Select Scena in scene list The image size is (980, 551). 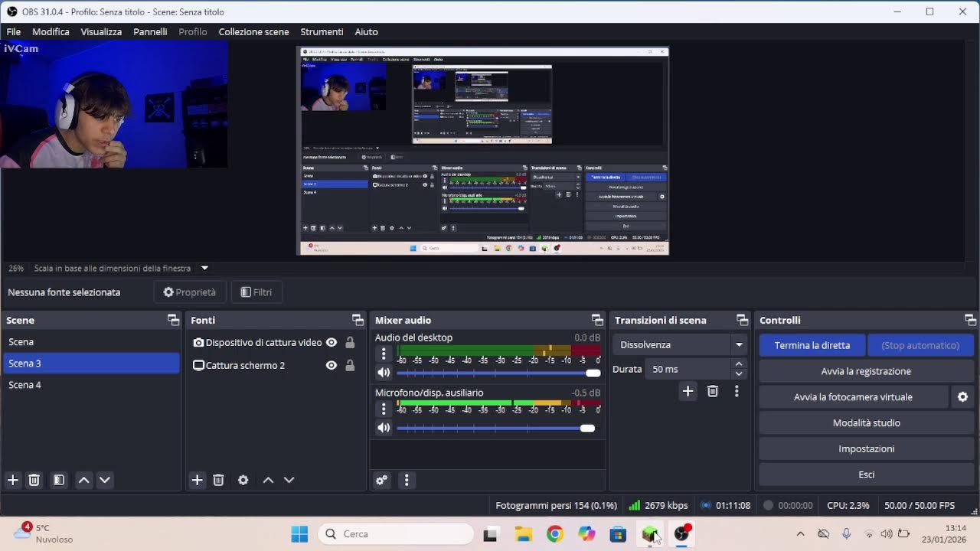pyautogui.click(x=91, y=342)
